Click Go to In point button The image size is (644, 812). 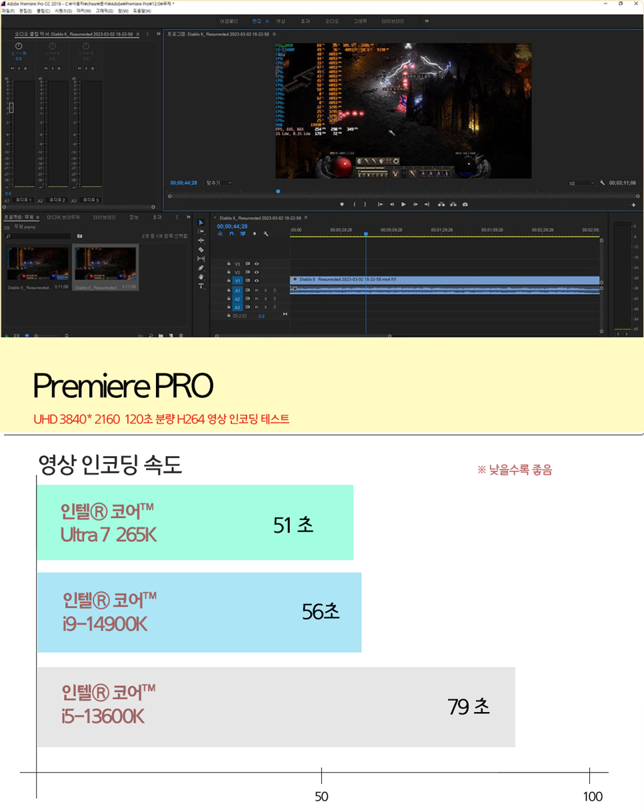tap(380, 204)
